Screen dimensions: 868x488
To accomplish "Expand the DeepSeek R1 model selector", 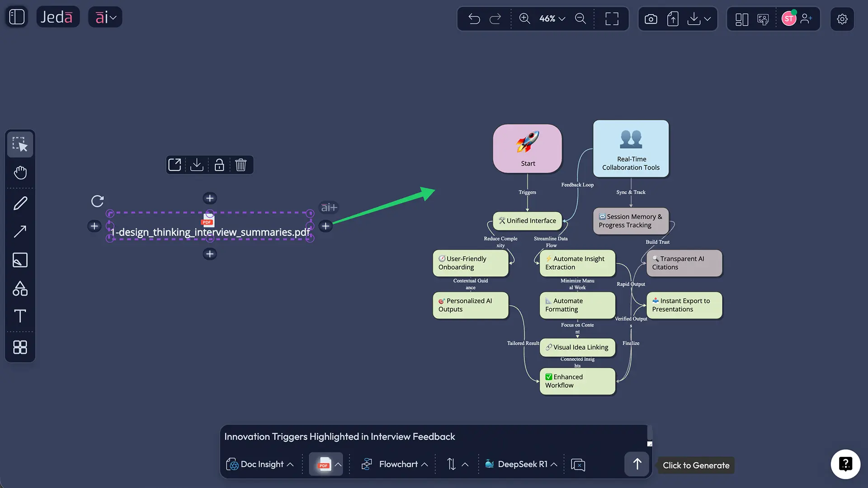I will tap(520, 464).
